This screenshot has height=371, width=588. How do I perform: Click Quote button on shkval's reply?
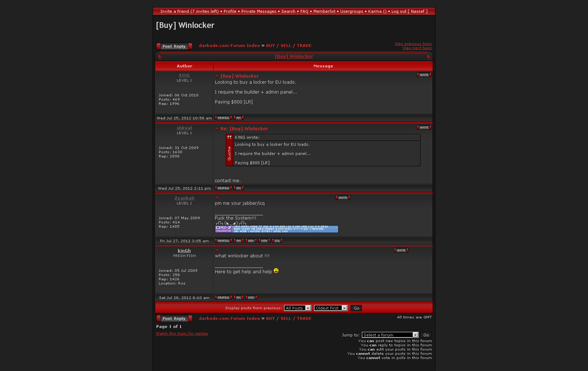point(424,127)
